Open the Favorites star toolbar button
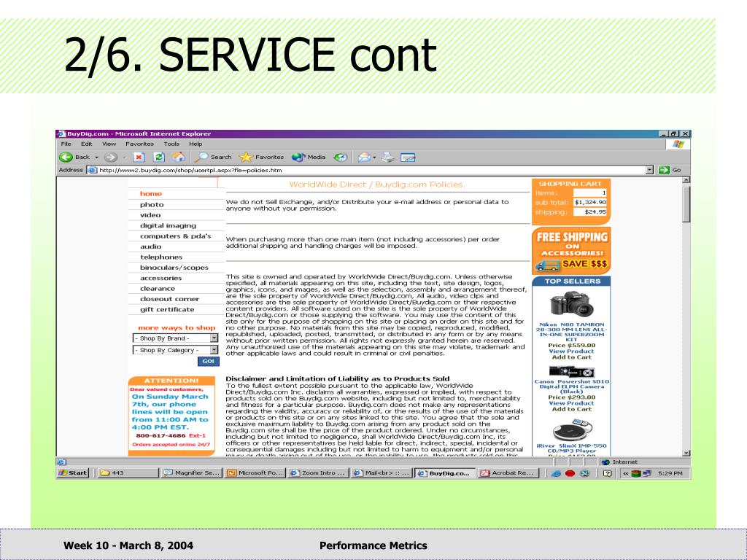The width and height of the screenshot is (747, 560). coord(262,157)
